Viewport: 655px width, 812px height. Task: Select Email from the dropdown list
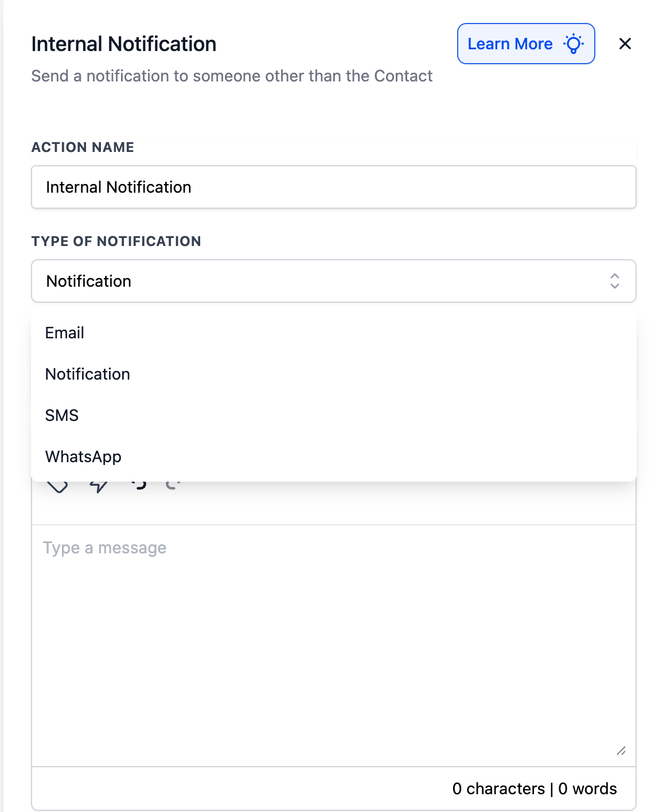click(65, 333)
